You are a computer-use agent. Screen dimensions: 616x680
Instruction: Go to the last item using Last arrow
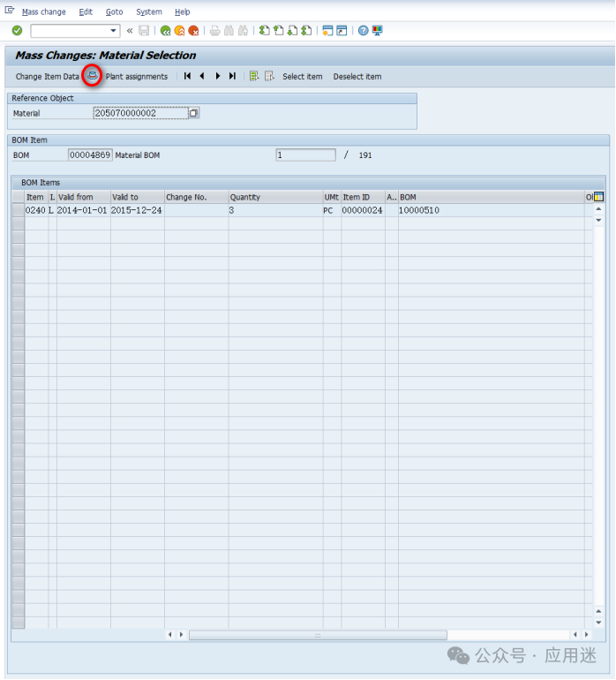click(232, 77)
